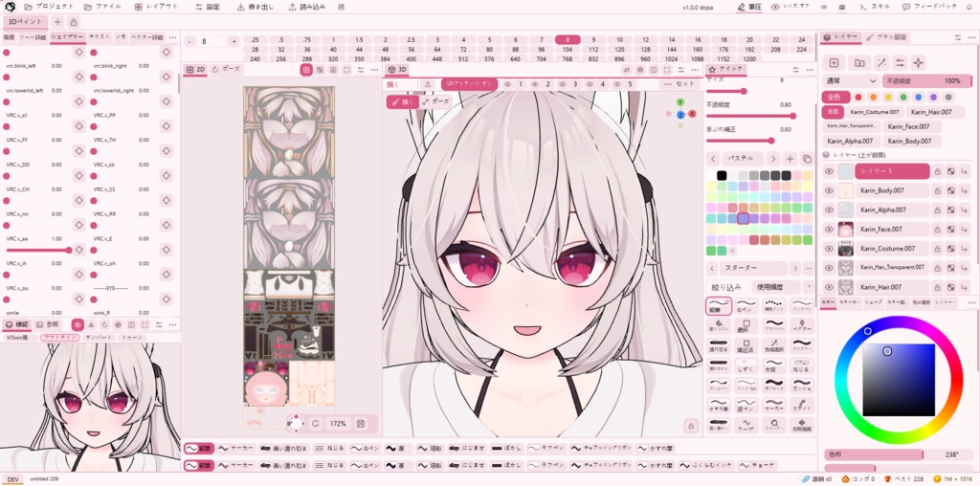Filter layers by Karin_Costume.007 button

point(875,112)
